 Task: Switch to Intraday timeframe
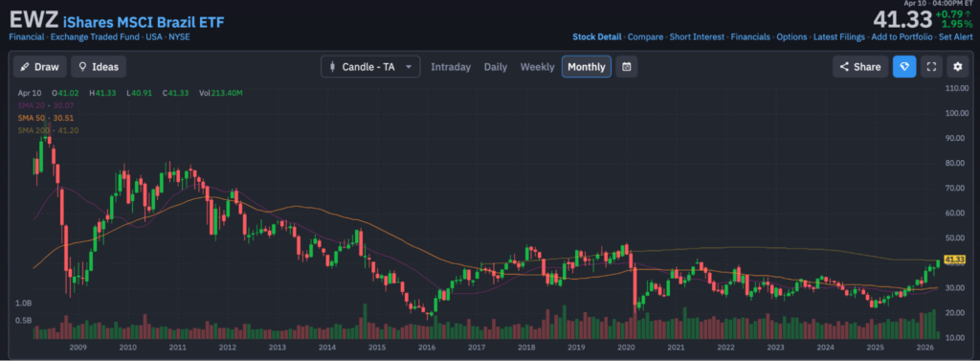click(451, 67)
